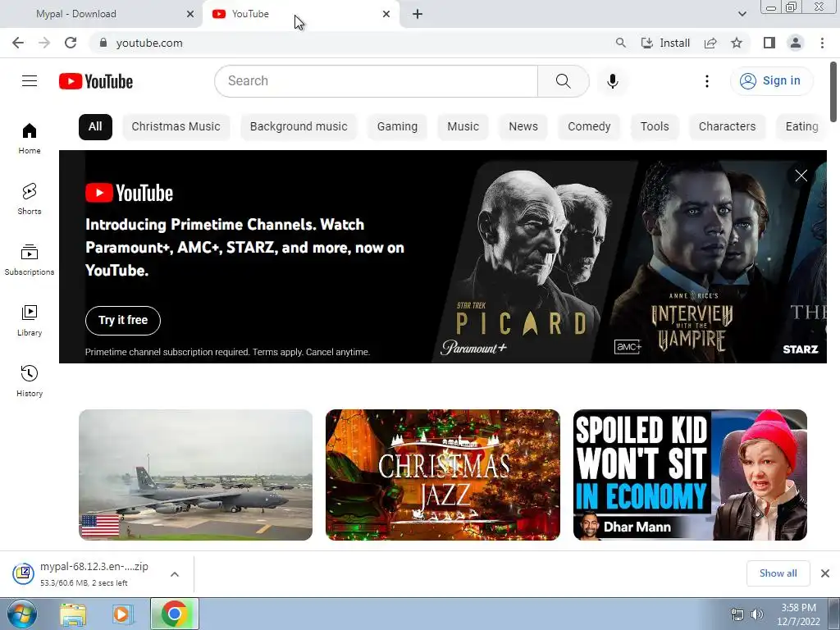Screen dimensions: 840x630
Task: Go back with browser back arrow
Action: (18, 43)
